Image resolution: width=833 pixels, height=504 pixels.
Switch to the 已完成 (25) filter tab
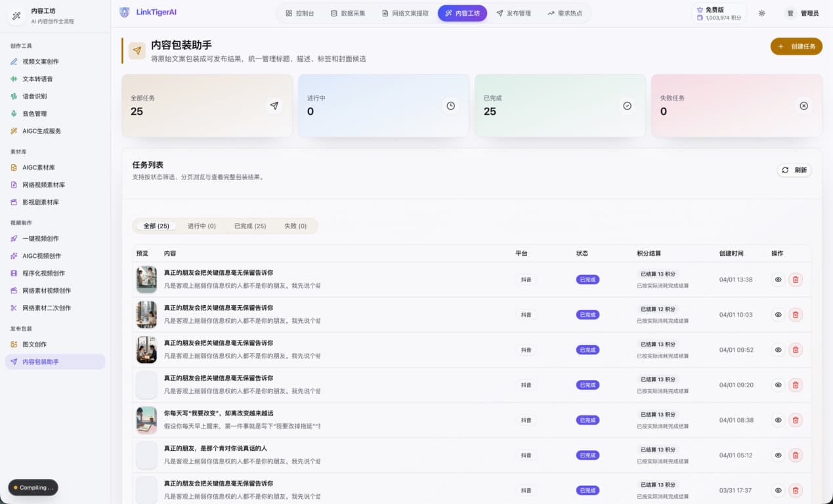250,226
